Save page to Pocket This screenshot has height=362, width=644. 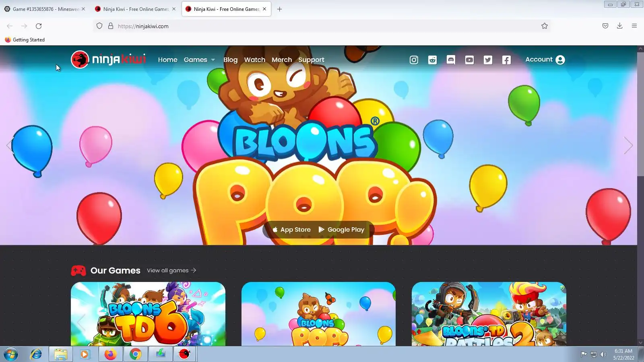coord(605,26)
